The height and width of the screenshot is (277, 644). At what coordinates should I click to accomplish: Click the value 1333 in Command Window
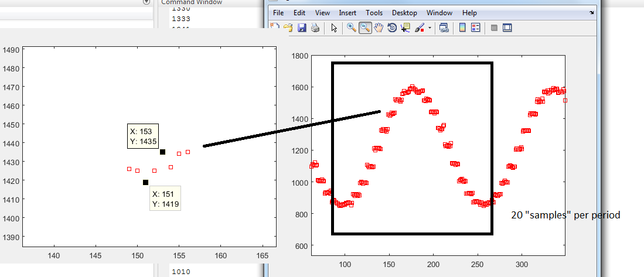180,19
